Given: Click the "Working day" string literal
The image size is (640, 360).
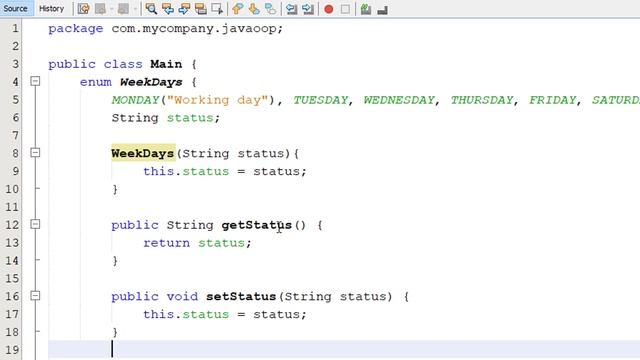Looking at the screenshot, I should (x=218, y=100).
